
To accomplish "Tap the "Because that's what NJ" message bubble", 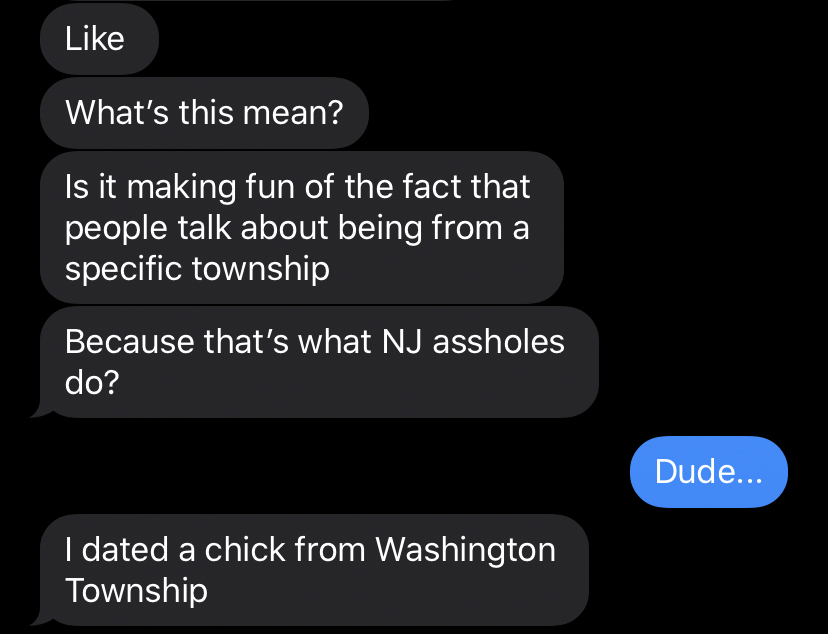I will [x=316, y=362].
